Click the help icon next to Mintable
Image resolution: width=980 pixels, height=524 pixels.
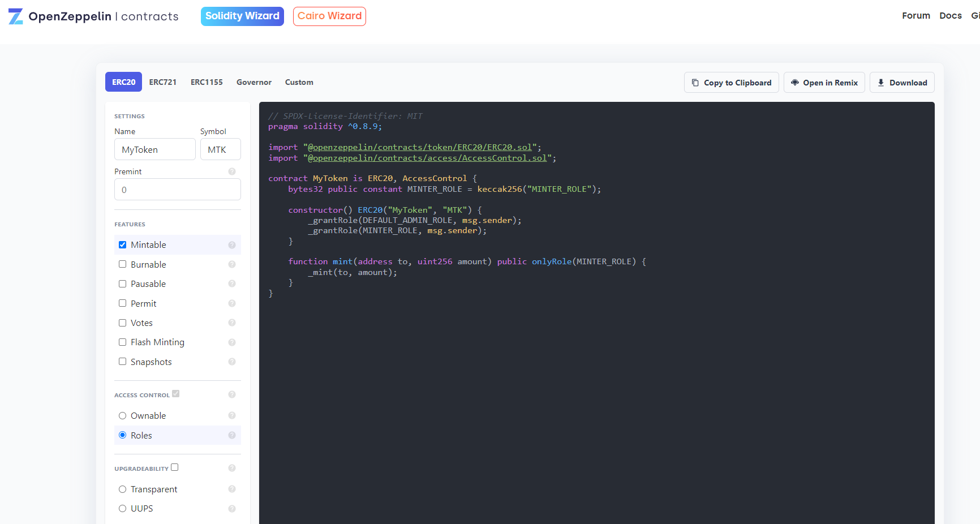[231, 244]
